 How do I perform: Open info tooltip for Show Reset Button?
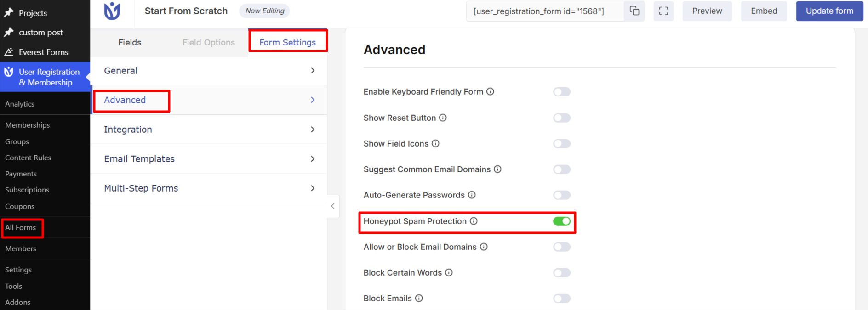[x=443, y=118]
